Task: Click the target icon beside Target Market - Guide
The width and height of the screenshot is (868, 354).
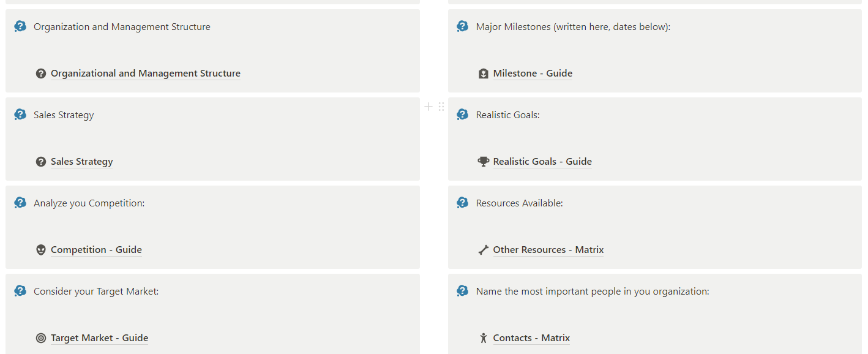Action: [x=41, y=338]
